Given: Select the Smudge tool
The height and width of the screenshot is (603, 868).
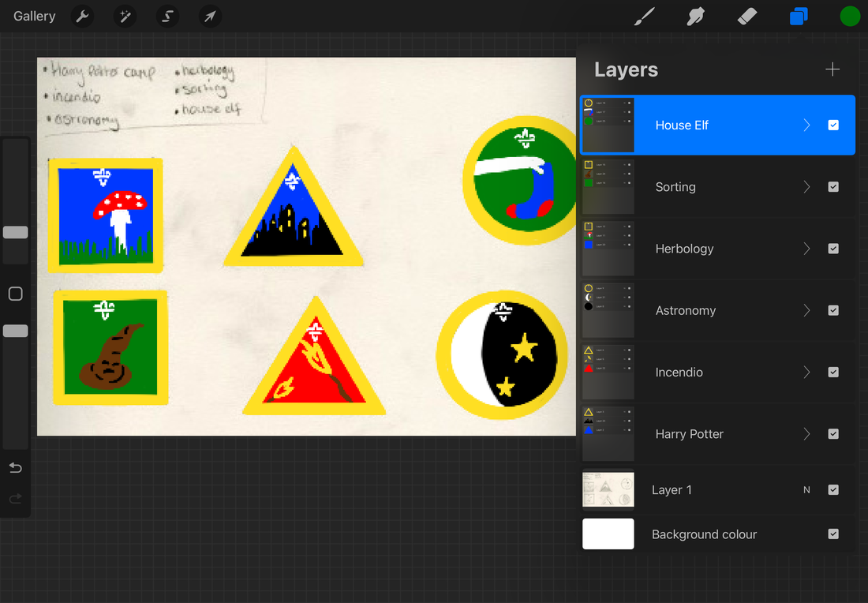Looking at the screenshot, I should [x=696, y=17].
